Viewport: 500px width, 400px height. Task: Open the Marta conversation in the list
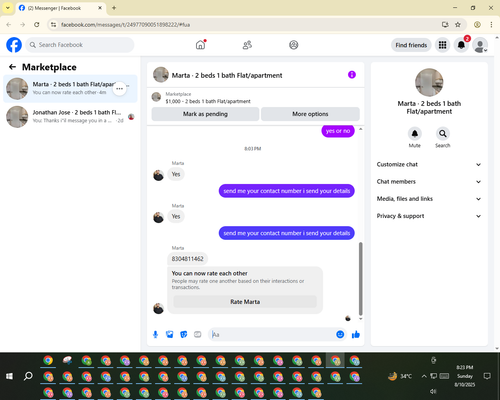70,89
